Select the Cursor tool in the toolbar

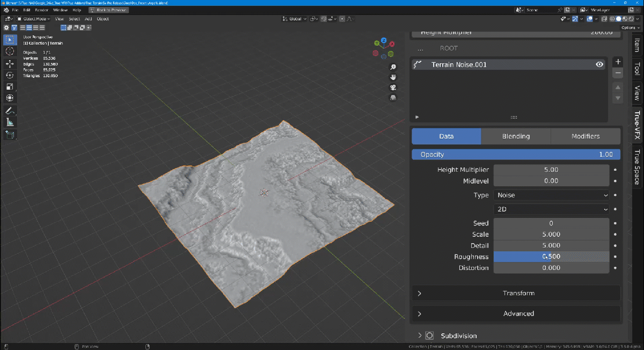10,51
